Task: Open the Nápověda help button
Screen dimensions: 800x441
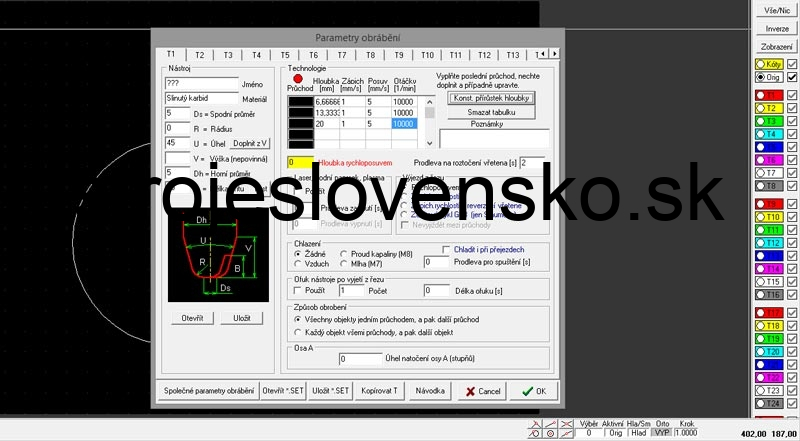Action: point(430,391)
